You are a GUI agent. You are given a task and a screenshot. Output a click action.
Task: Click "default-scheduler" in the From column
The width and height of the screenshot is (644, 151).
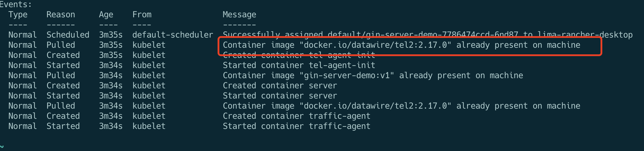[172, 35]
